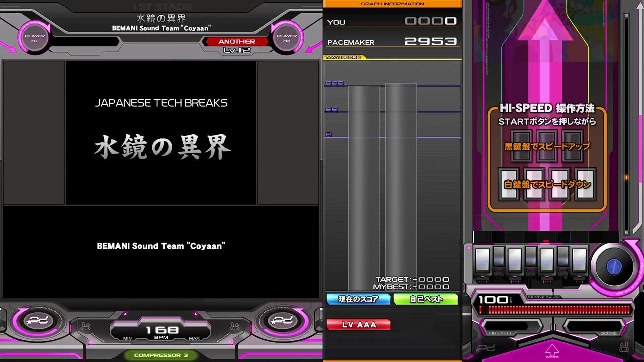Click the MYBEST: +0000 readout

click(x=411, y=287)
